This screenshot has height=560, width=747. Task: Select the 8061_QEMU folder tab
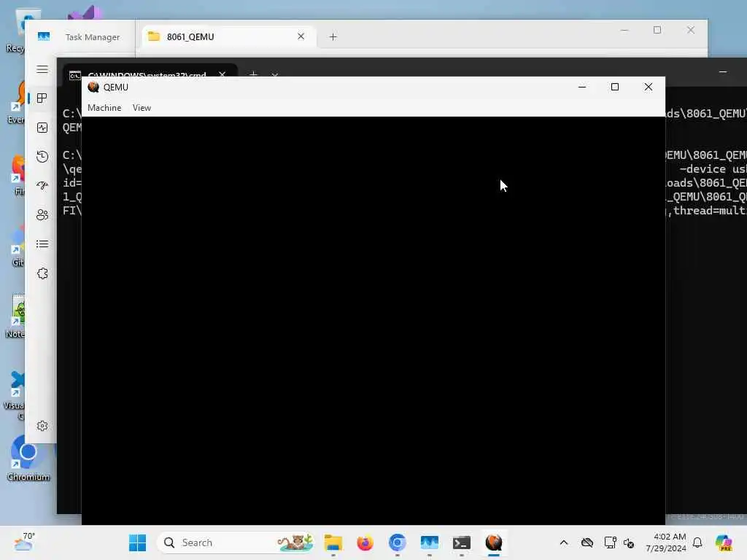coord(228,36)
